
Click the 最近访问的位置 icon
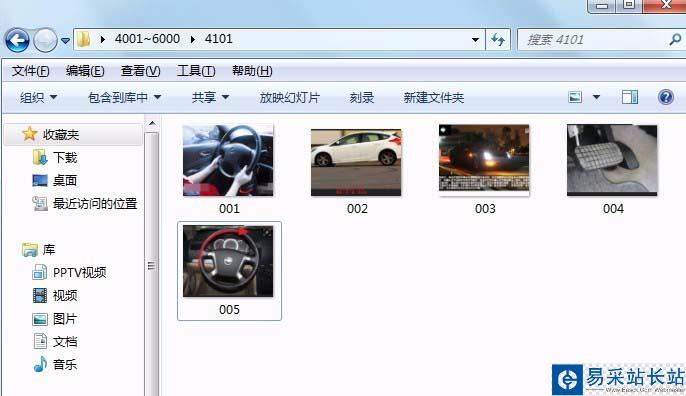pos(40,203)
